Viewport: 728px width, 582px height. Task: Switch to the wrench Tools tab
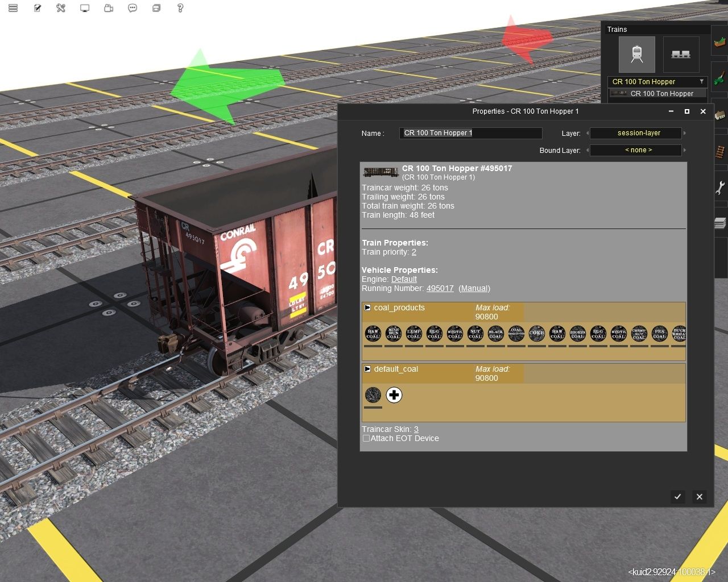pos(720,188)
